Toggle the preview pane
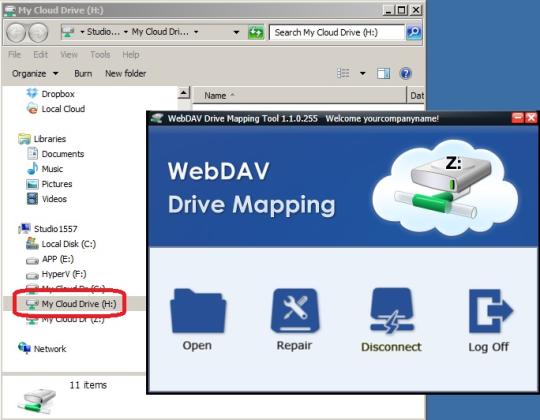This screenshot has height=420, width=540. (x=383, y=73)
